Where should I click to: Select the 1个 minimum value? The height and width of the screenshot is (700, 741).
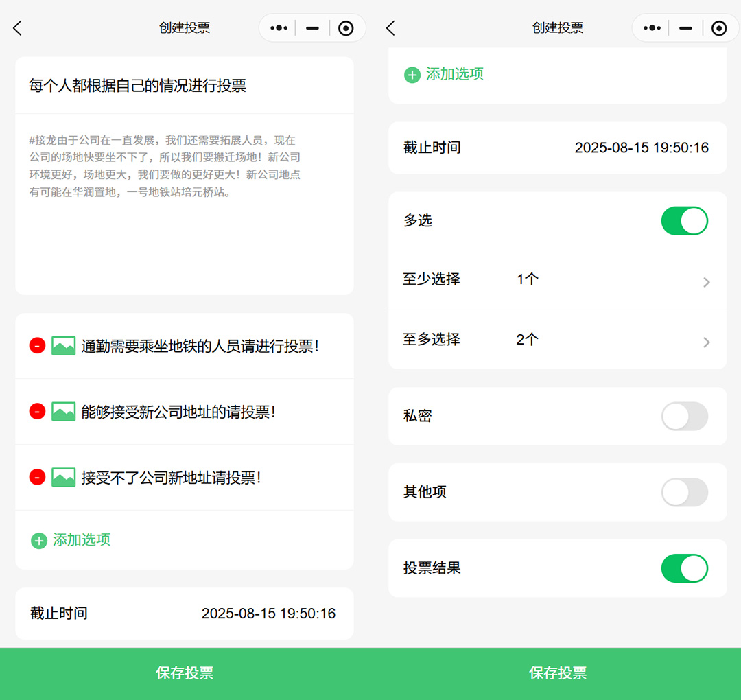point(528,279)
